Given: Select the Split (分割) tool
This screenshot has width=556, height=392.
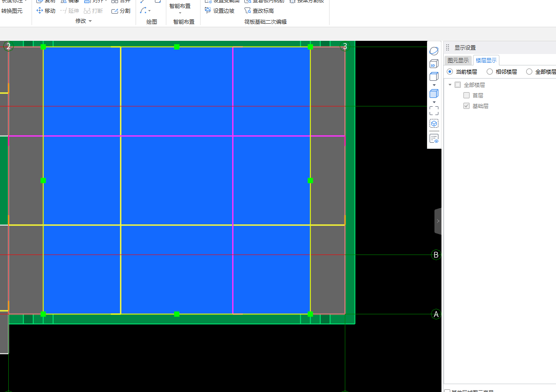Looking at the screenshot, I should click(121, 11).
